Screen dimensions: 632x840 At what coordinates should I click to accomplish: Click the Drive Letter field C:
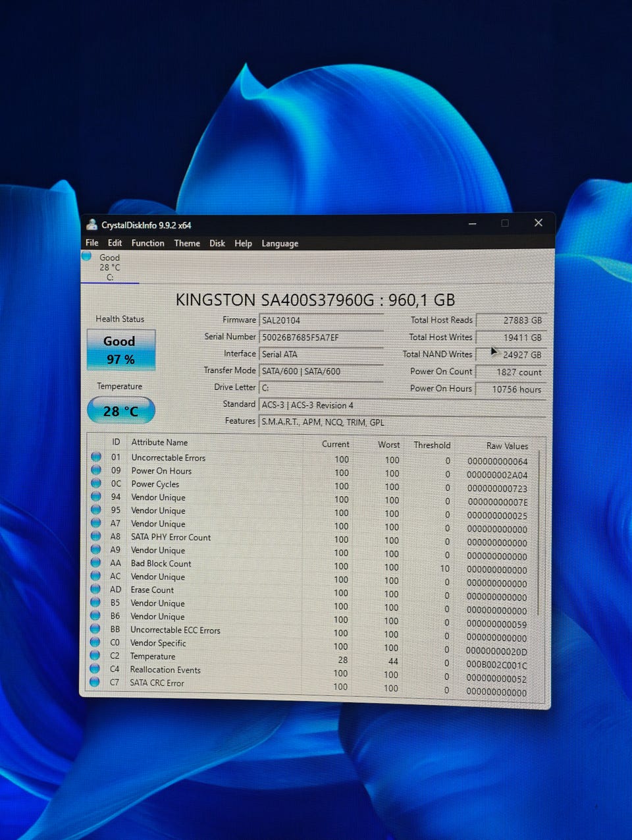pyautogui.click(x=321, y=387)
